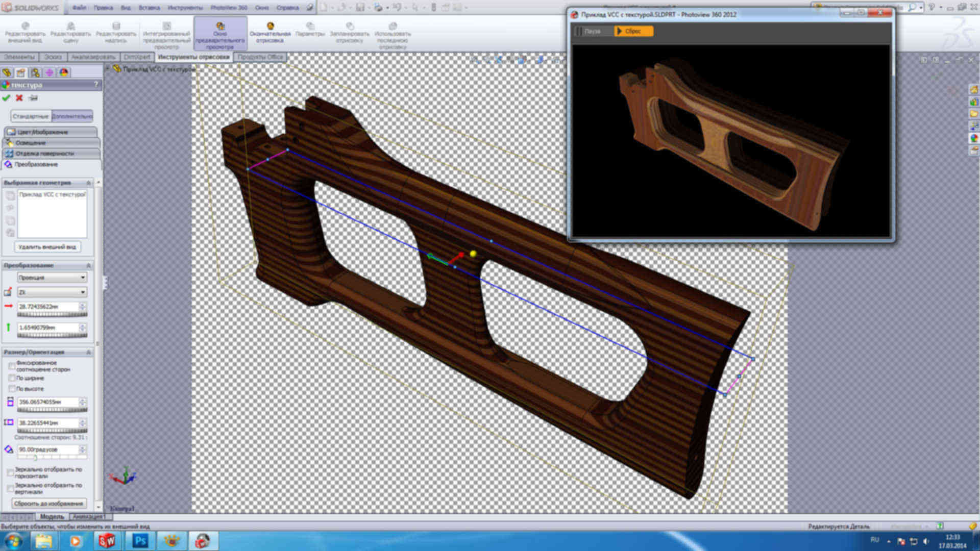Enable mirror vertically checkbox
The image size is (980, 551).
pyautogui.click(x=10, y=489)
